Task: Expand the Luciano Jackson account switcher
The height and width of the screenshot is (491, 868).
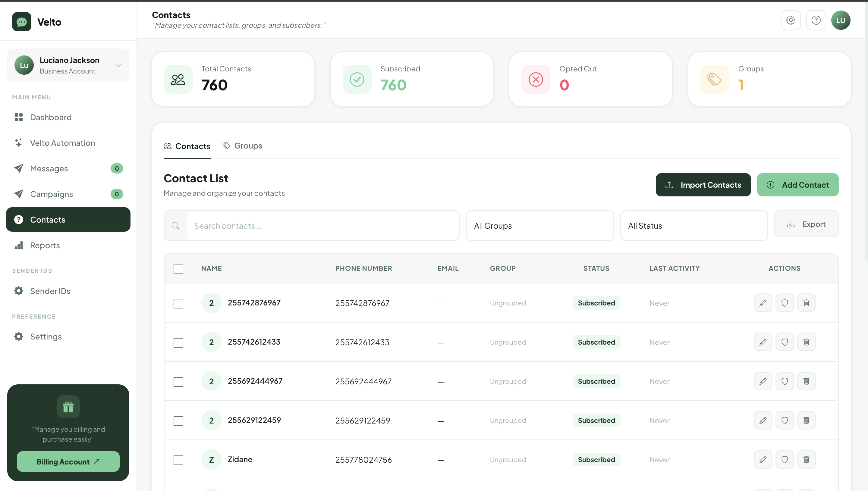Action: coord(68,65)
